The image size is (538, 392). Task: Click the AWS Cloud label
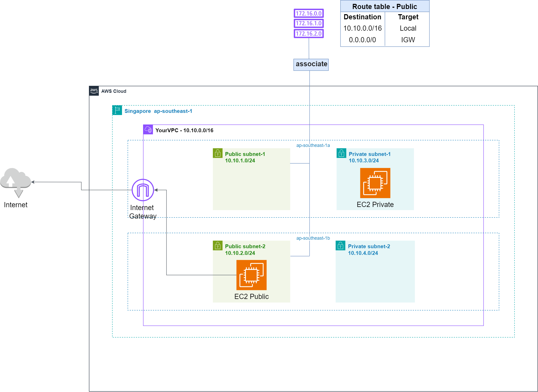point(114,91)
